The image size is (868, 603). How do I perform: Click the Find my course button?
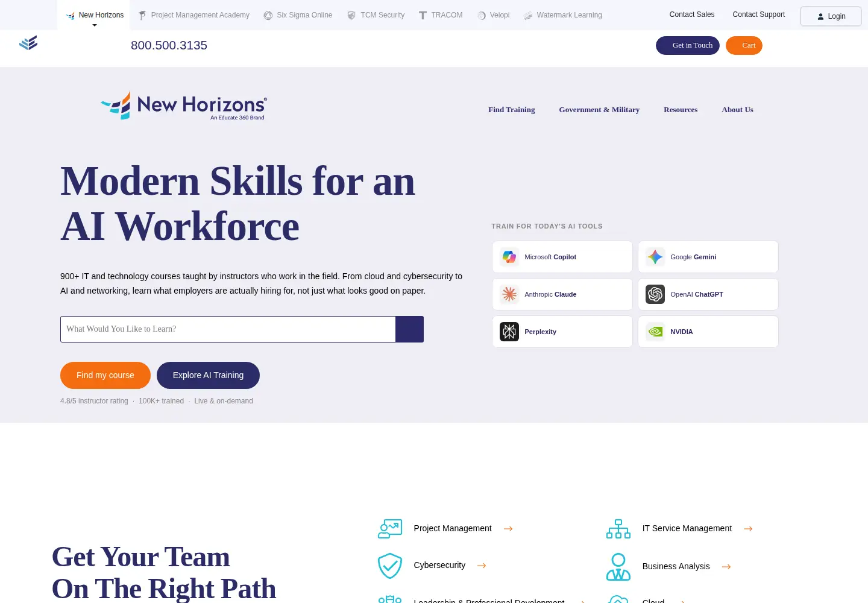(105, 375)
